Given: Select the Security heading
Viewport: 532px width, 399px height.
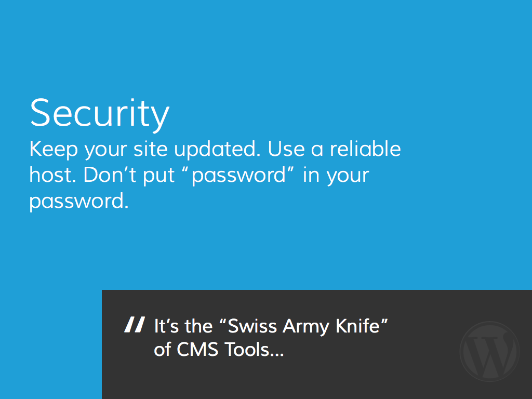Looking at the screenshot, I should click(100, 113).
